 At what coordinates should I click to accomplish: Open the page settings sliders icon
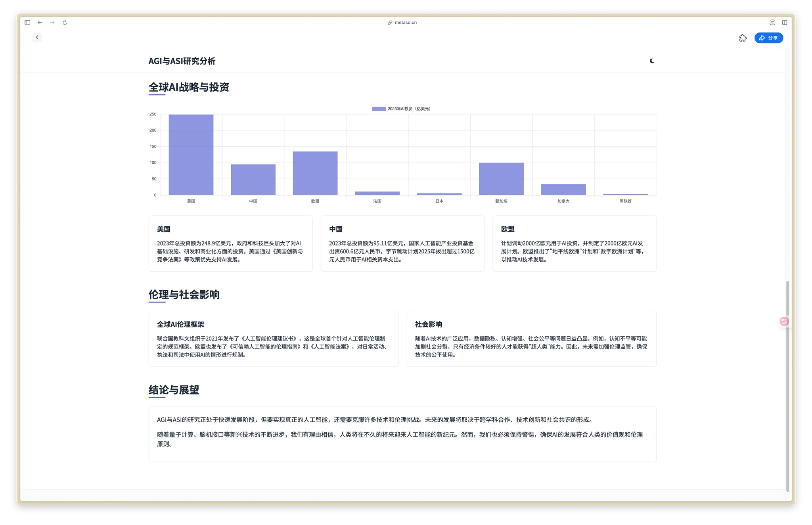tap(772, 23)
